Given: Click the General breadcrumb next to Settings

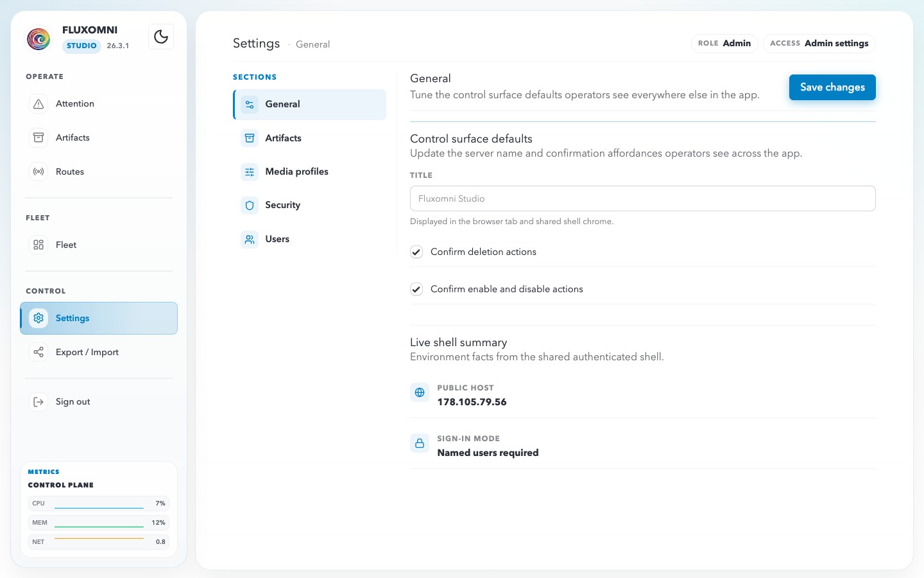Looking at the screenshot, I should click(x=312, y=44).
